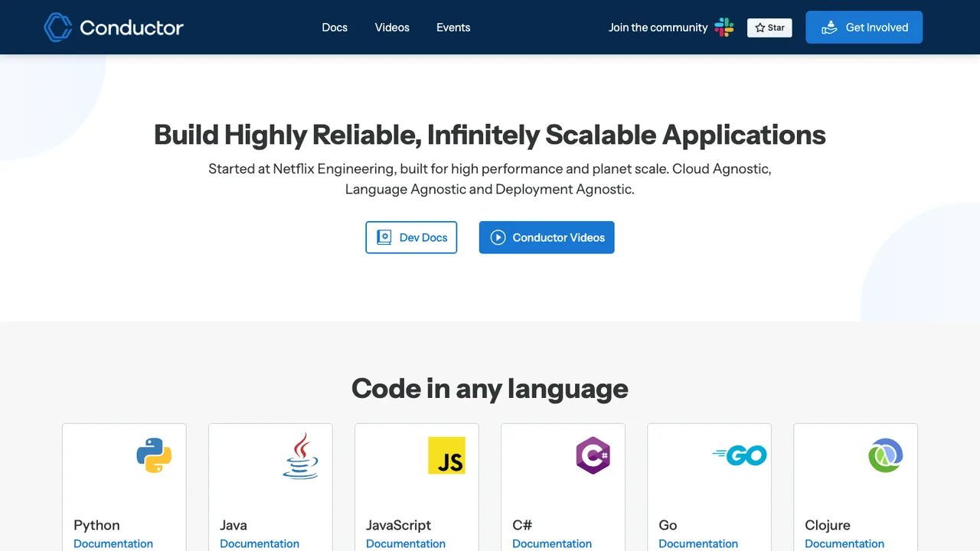Go to Conductor home via brand name
Viewport: 980px width, 551px height.
point(132,28)
